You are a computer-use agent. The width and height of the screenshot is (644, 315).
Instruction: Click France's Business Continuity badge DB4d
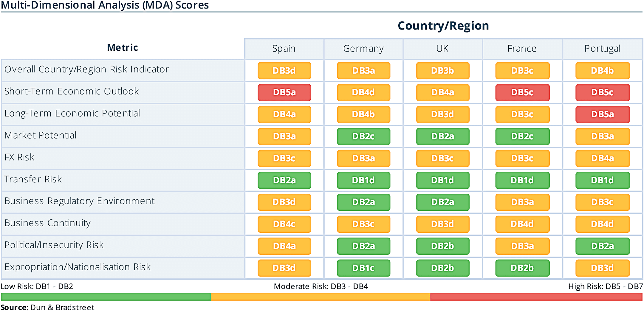point(522,224)
